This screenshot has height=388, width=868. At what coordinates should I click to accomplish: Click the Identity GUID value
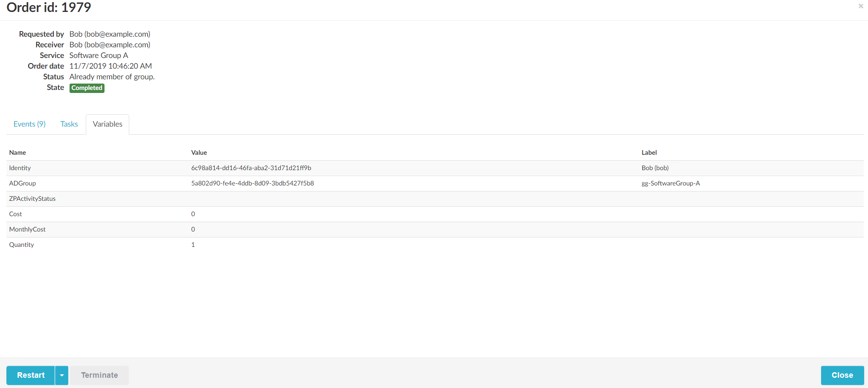tap(251, 168)
